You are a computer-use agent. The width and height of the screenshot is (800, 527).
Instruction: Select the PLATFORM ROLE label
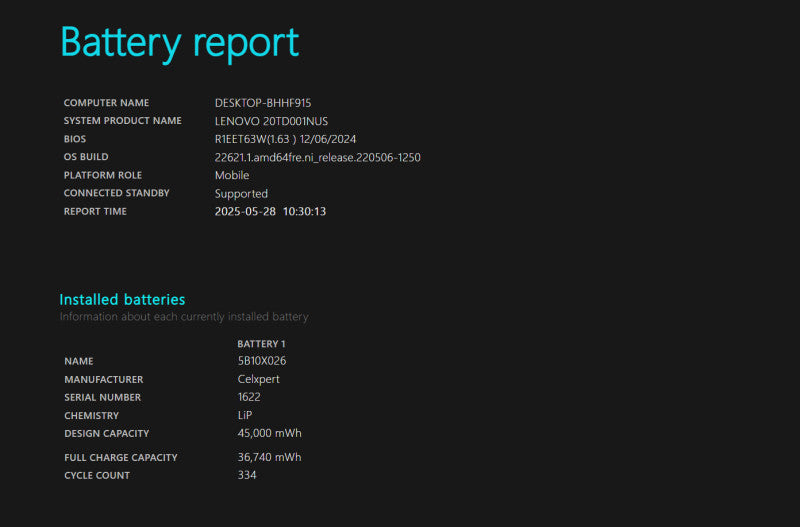pos(103,175)
